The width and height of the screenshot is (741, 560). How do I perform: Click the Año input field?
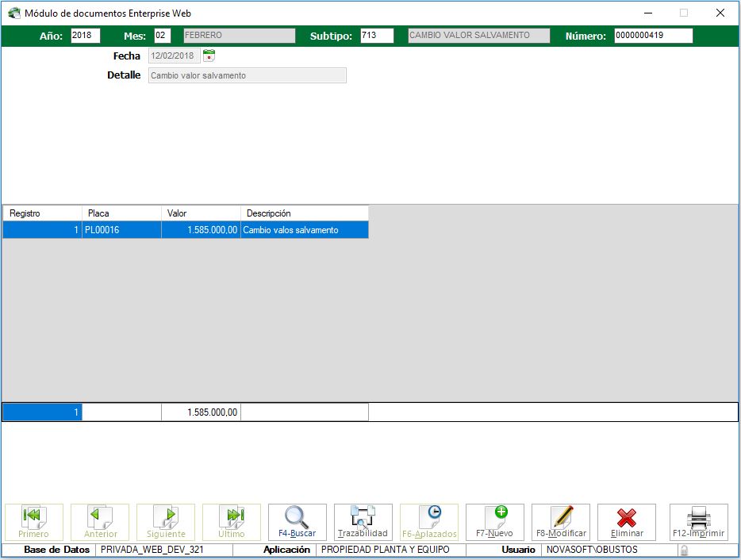coord(86,36)
